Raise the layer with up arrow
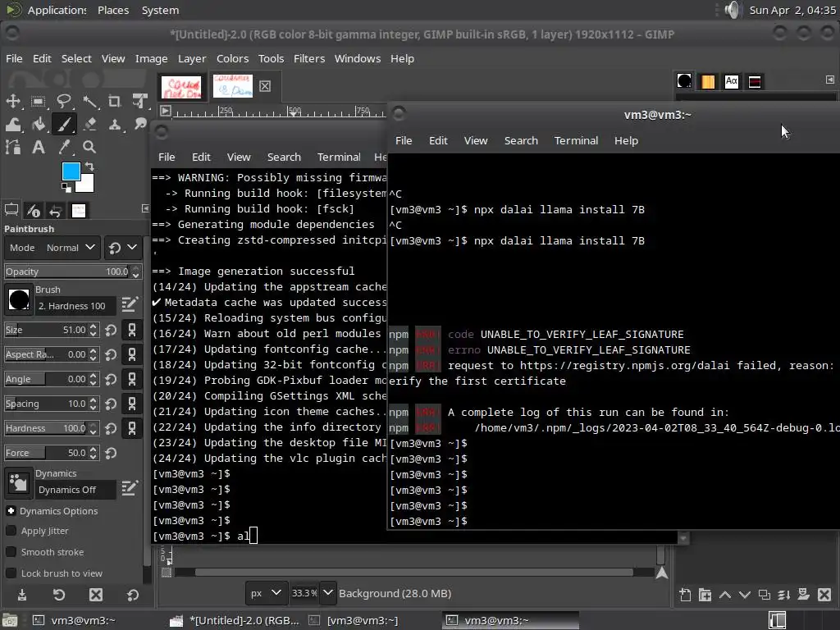The width and height of the screenshot is (840, 630). click(725, 595)
